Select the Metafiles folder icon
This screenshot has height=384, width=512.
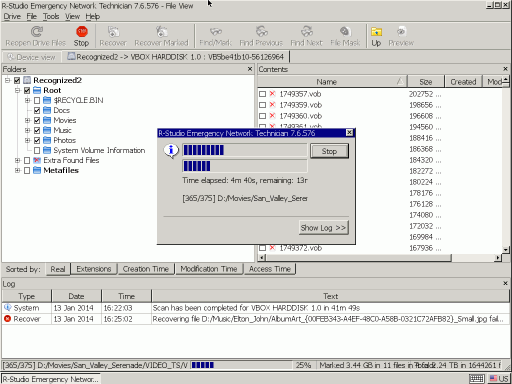pyautogui.click(x=37, y=170)
